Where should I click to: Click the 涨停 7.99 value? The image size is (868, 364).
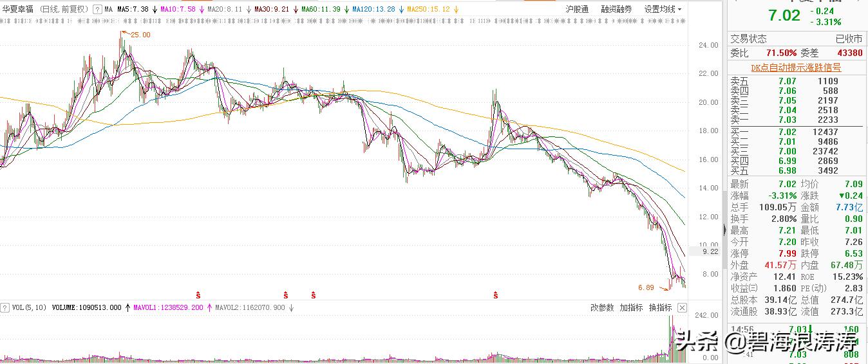786,253
